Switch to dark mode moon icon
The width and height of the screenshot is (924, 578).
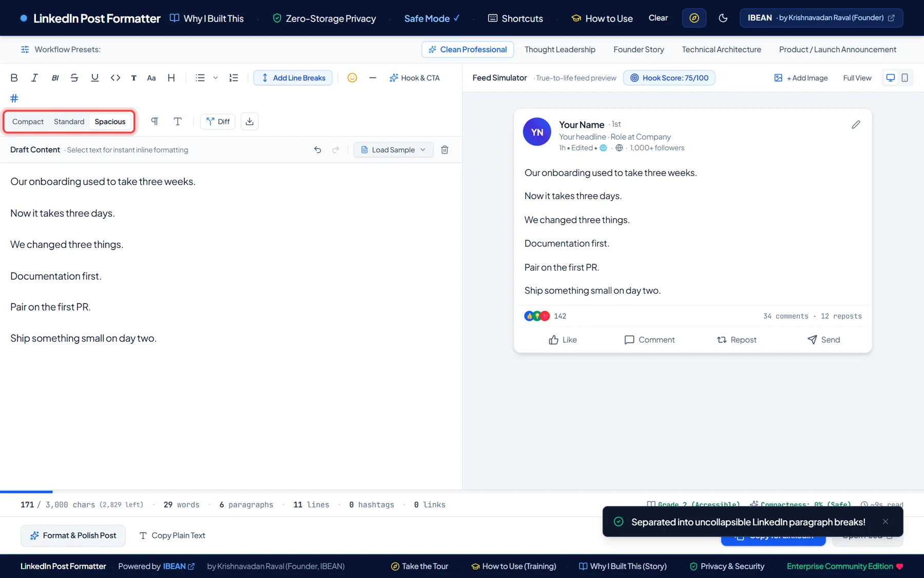[723, 18]
